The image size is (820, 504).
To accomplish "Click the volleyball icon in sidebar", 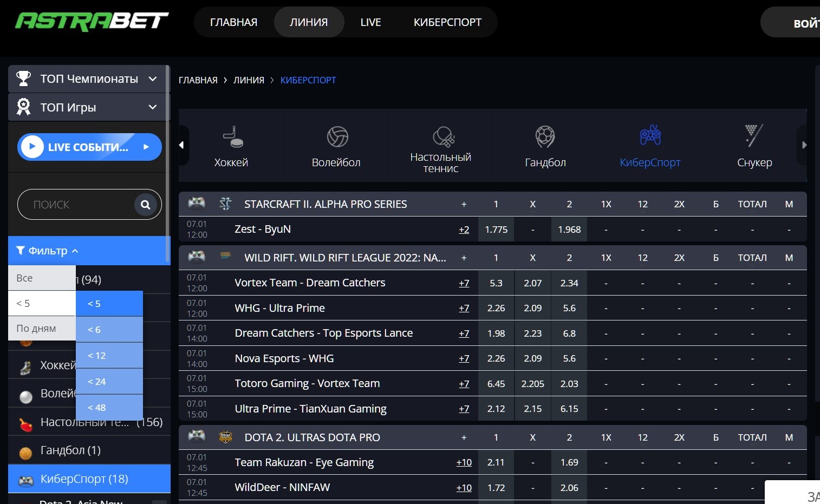I will click(x=26, y=397).
